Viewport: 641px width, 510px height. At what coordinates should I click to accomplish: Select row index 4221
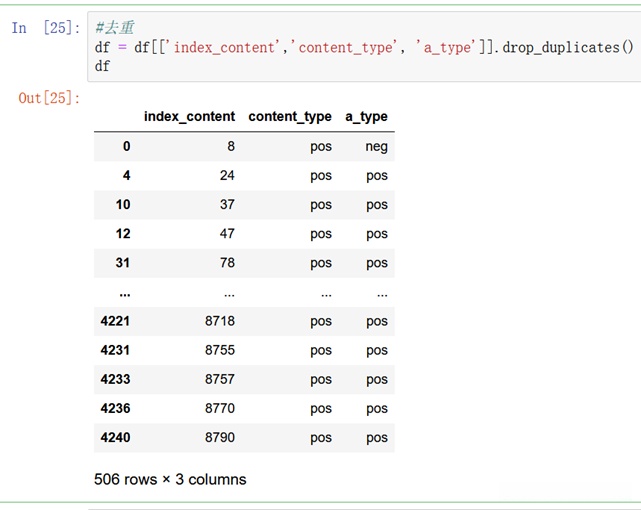point(115,321)
